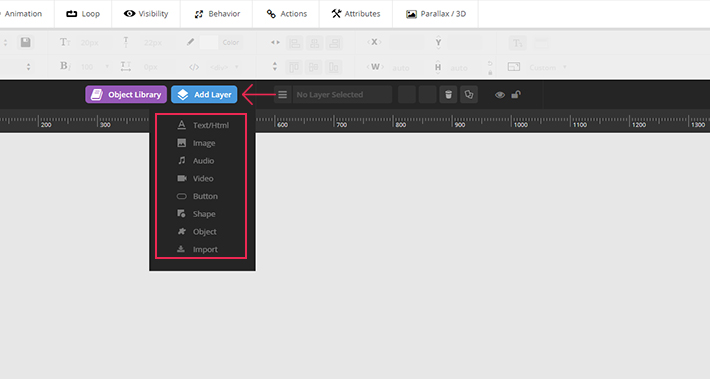Click the horizontal alignment arrows icon
Viewport: 710px width, 379px height.
pos(275,43)
